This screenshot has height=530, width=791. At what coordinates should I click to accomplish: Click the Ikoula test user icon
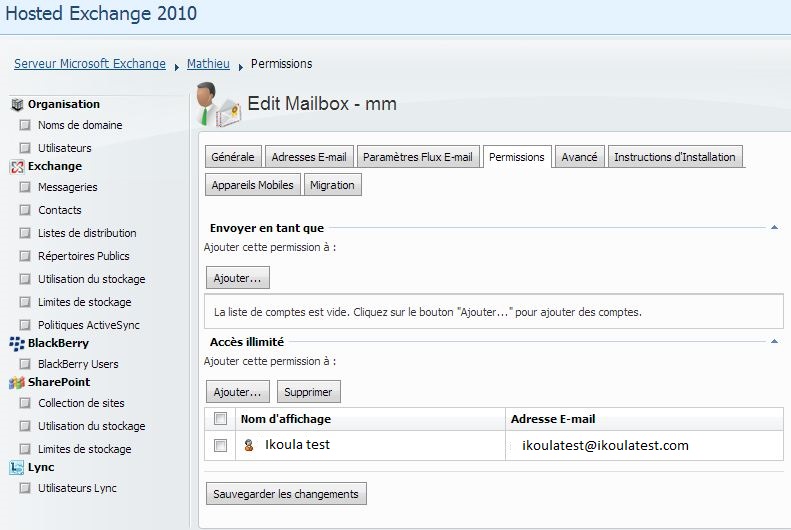coord(249,445)
